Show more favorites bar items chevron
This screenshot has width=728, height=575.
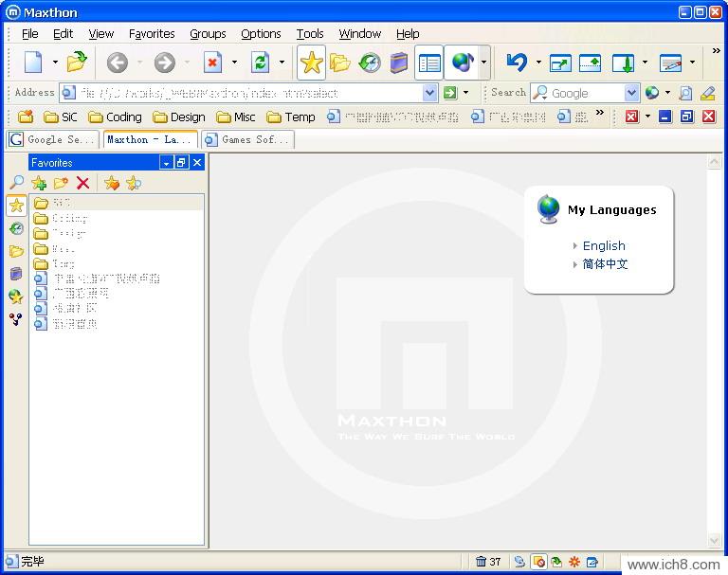(x=600, y=113)
